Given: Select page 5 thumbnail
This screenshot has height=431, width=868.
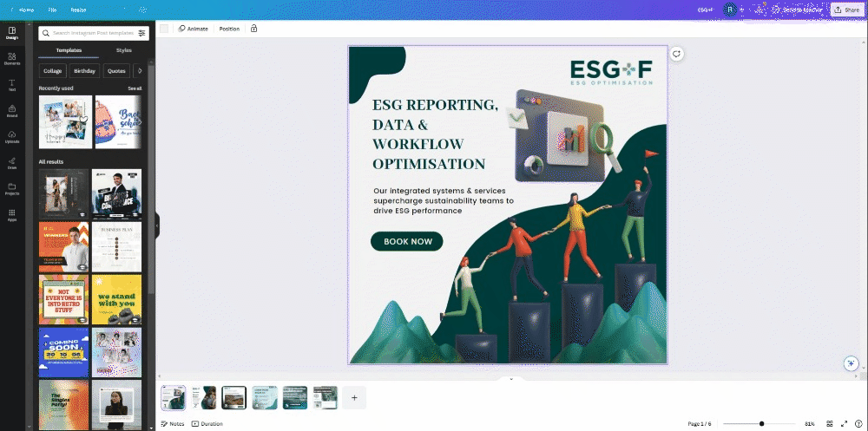Looking at the screenshot, I should point(295,397).
